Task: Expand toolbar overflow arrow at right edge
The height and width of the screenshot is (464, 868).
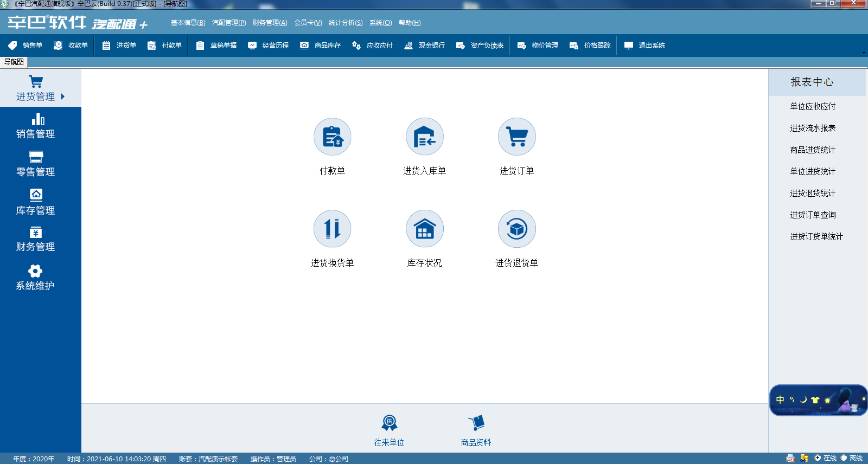Action: pyautogui.click(x=864, y=53)
